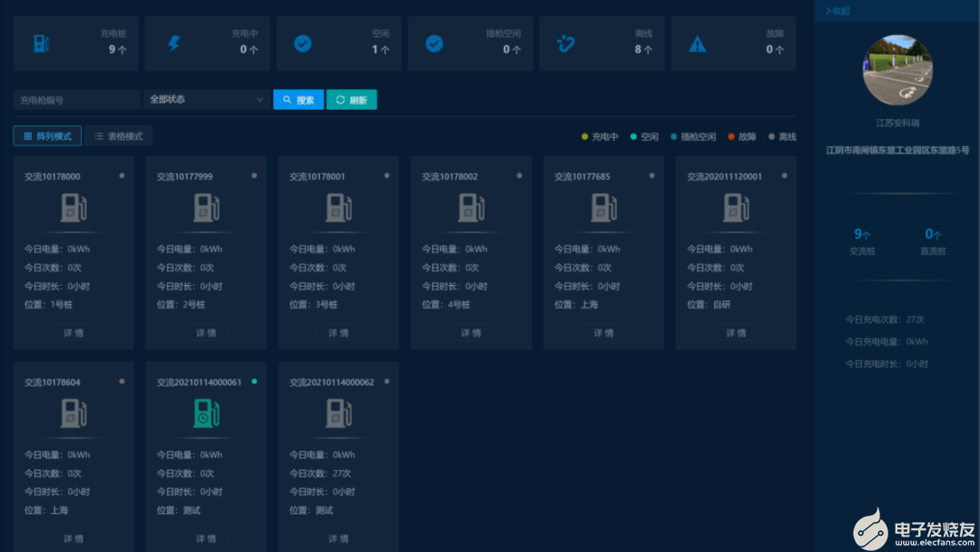980x552 pixels.
Task: Click the 离线 offline plug icon
Action: 565,43
